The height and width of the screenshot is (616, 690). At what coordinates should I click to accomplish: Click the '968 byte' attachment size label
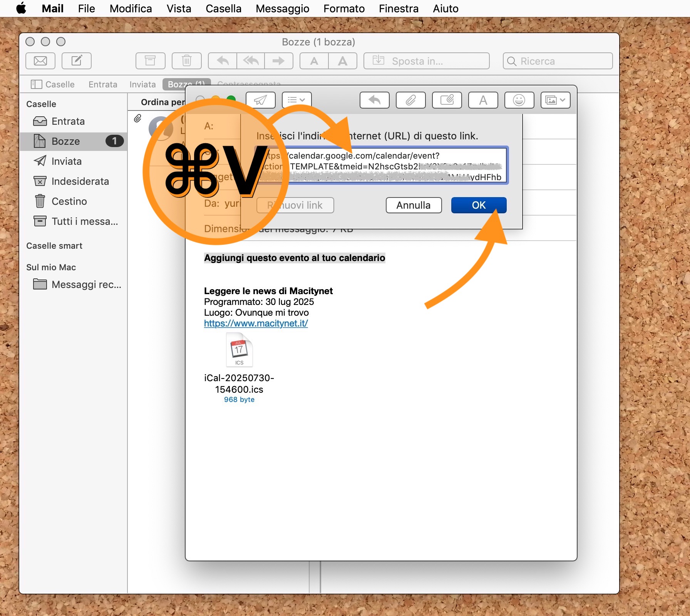point(239,400)
